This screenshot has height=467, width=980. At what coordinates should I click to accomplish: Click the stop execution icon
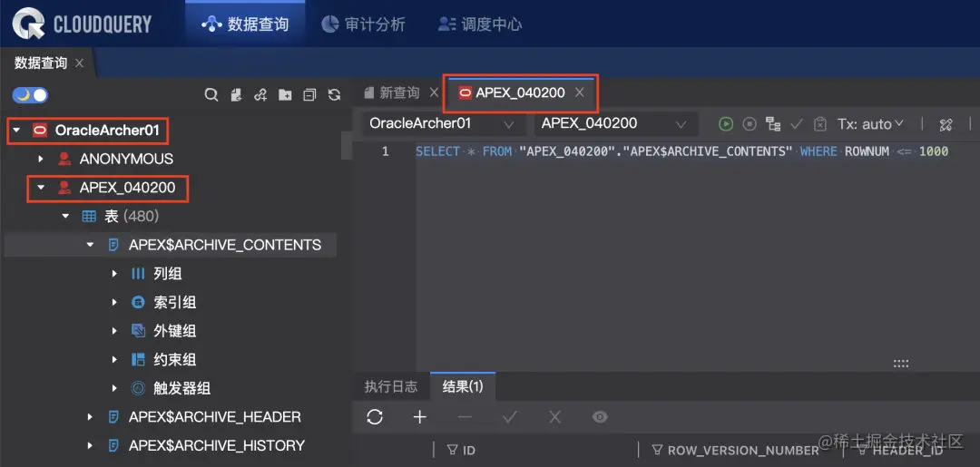point(750,123)
